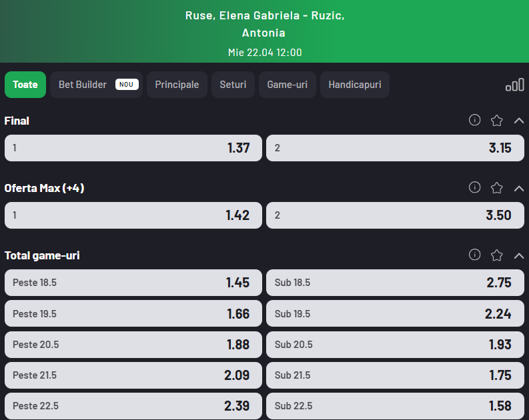Image resolution: width=529 pixels, height=420 pixels.
Task: Switch to the Bet Builder tab
Action: (x=95, y=85)
